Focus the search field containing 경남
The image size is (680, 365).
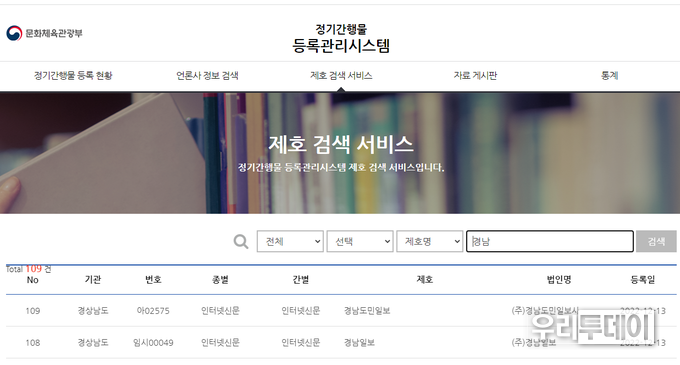(550, 241)
